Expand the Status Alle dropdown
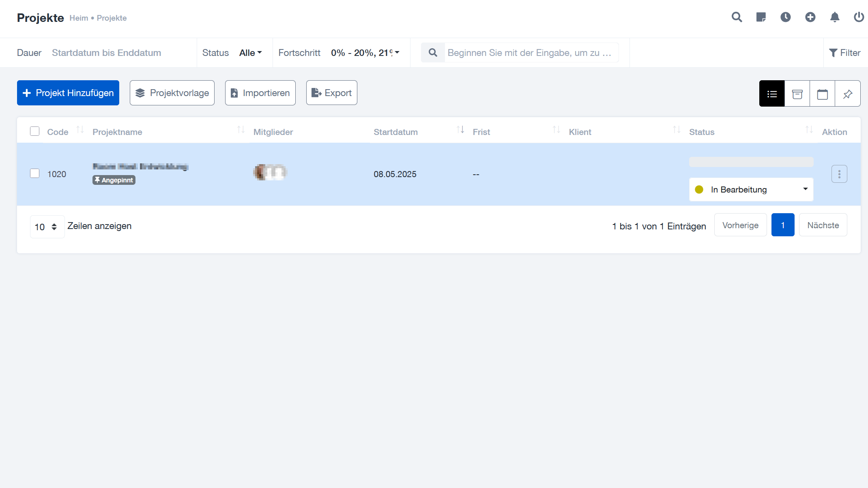The width and height of the screenshot is (868, 488). (x=250, y=53)
